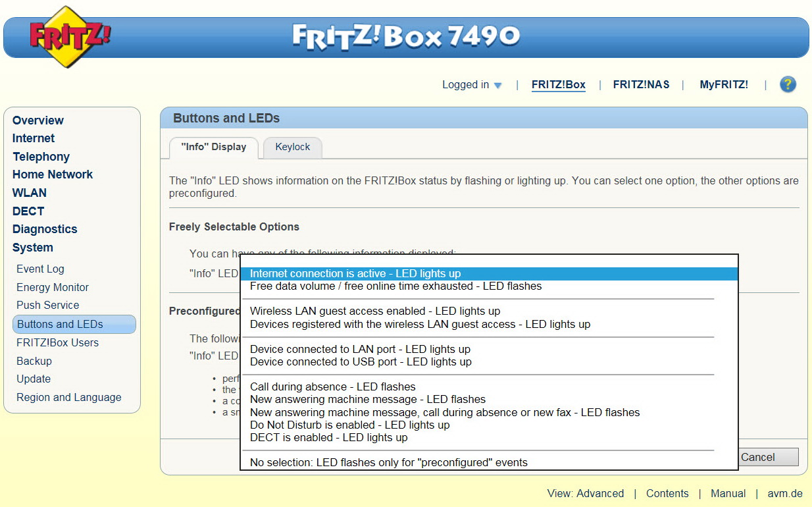Image resolution: width=812 pixels, height=507 pixels.
Task: Open Update under System
Action: [34, 379]
